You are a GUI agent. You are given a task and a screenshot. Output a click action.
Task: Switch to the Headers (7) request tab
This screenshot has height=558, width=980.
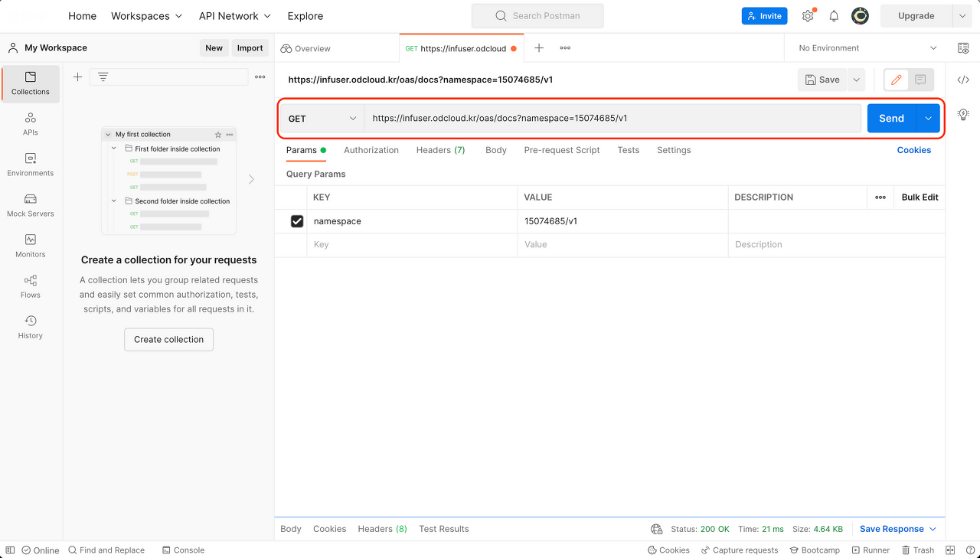[x=440, y=150]
